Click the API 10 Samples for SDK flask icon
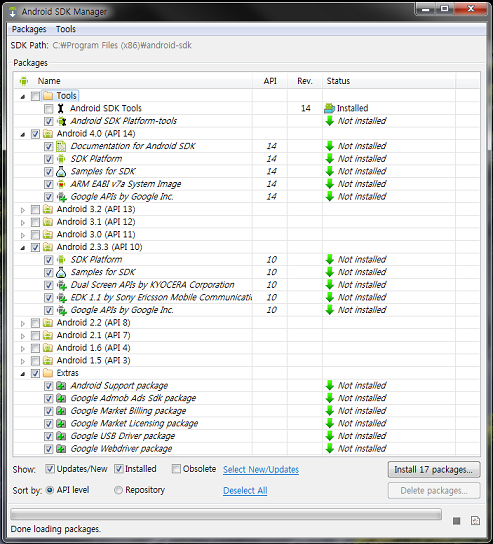The width and height of the screenshot is (493, 544). (61, 272)
